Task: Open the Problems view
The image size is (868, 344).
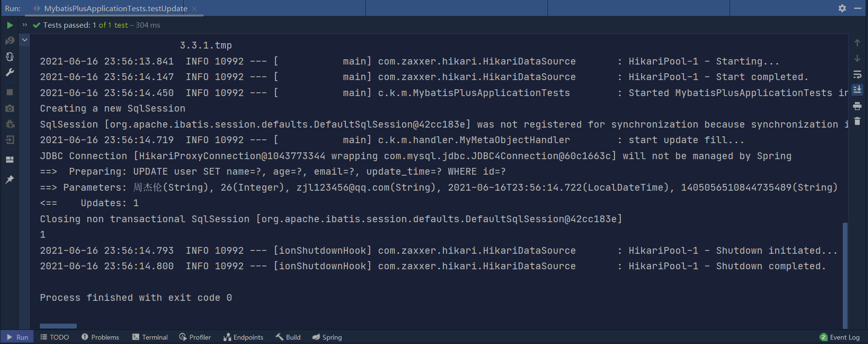Action: (100, 337)
